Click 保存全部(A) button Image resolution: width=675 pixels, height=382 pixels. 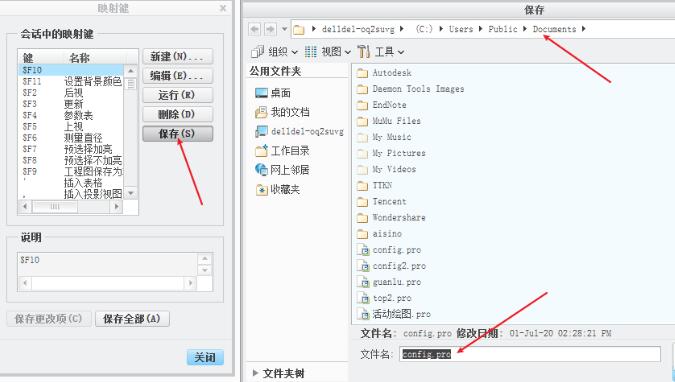point(132,319)
